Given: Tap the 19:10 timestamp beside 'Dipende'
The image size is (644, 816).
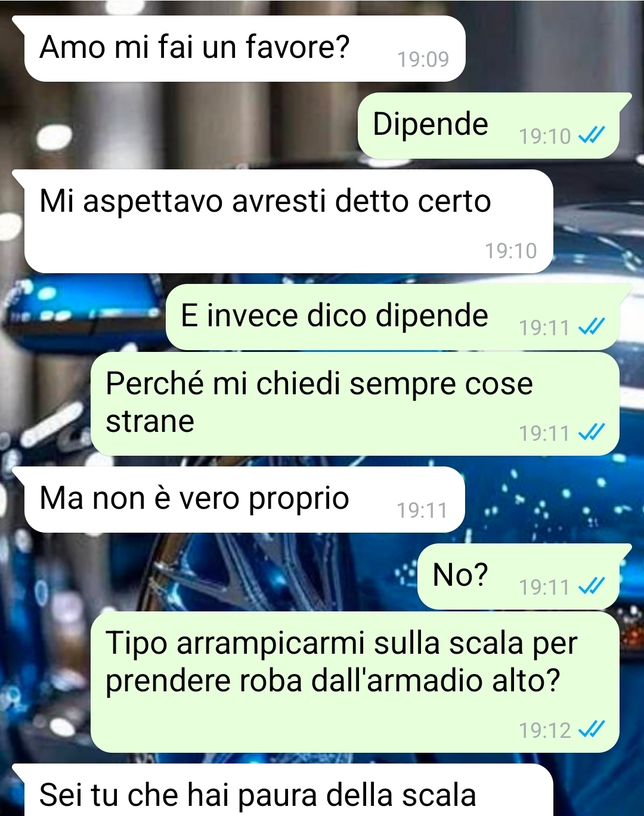Looking at the screenshot, I should point(544,137).
